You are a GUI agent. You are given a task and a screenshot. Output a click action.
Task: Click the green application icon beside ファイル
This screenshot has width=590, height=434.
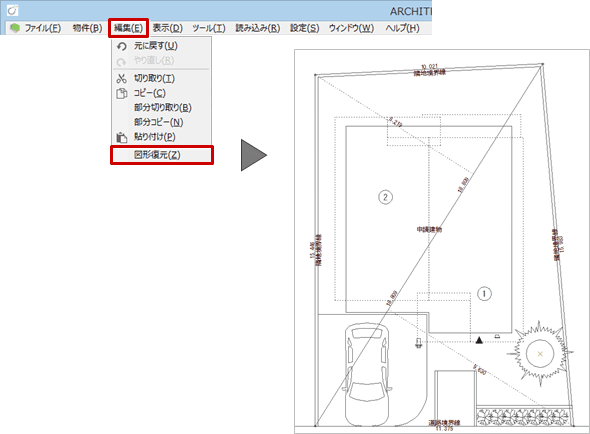click(15, 28)
